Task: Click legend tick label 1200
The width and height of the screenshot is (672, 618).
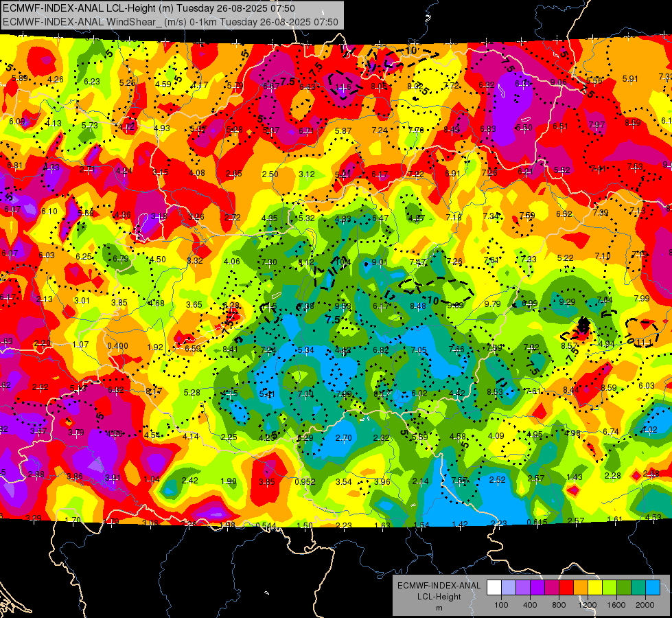Action: (587, 605)
